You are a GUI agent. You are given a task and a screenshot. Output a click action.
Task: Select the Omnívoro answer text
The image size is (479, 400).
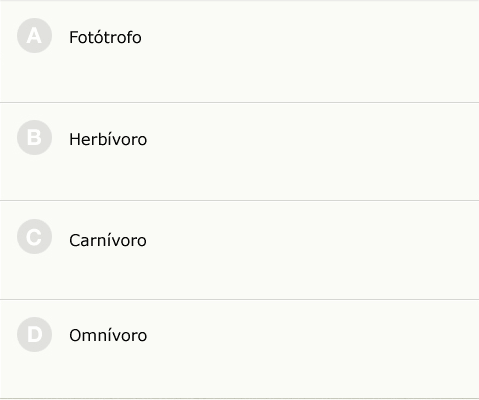[108, 335]
